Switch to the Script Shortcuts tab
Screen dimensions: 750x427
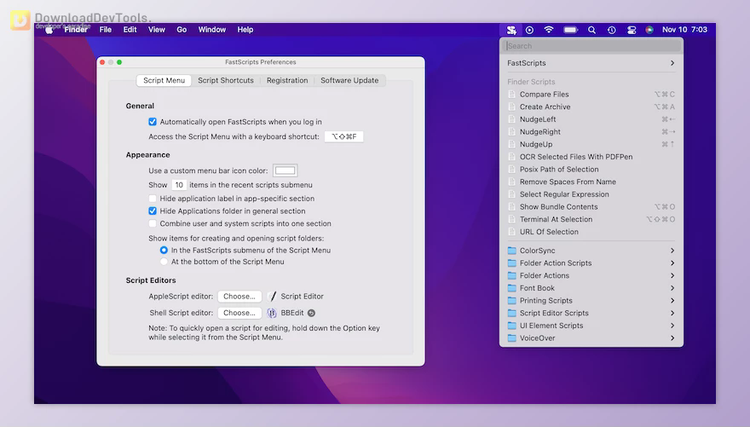[226, 80]
